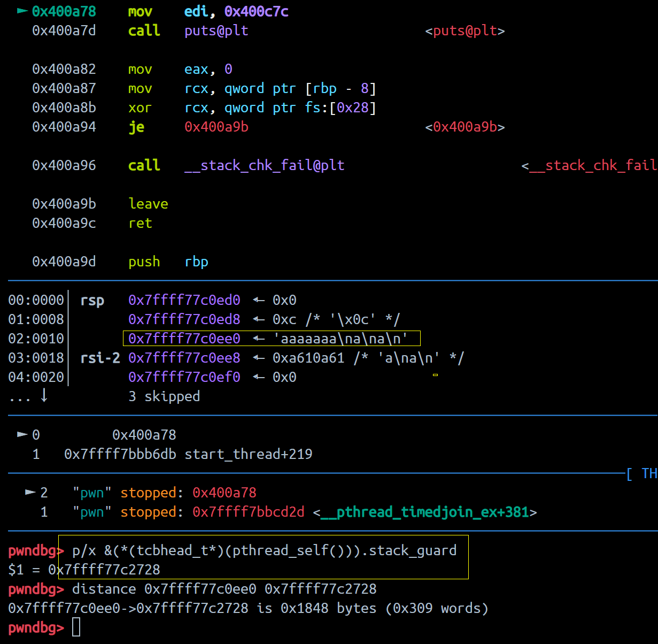This screenshot has width=658, height=644.
Task: Expand the down arrow next to '3 skipped'
Action: point(44,396)
